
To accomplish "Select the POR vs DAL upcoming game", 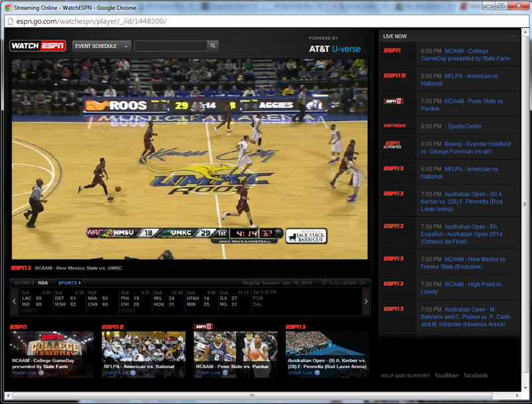I will point(265,298).
